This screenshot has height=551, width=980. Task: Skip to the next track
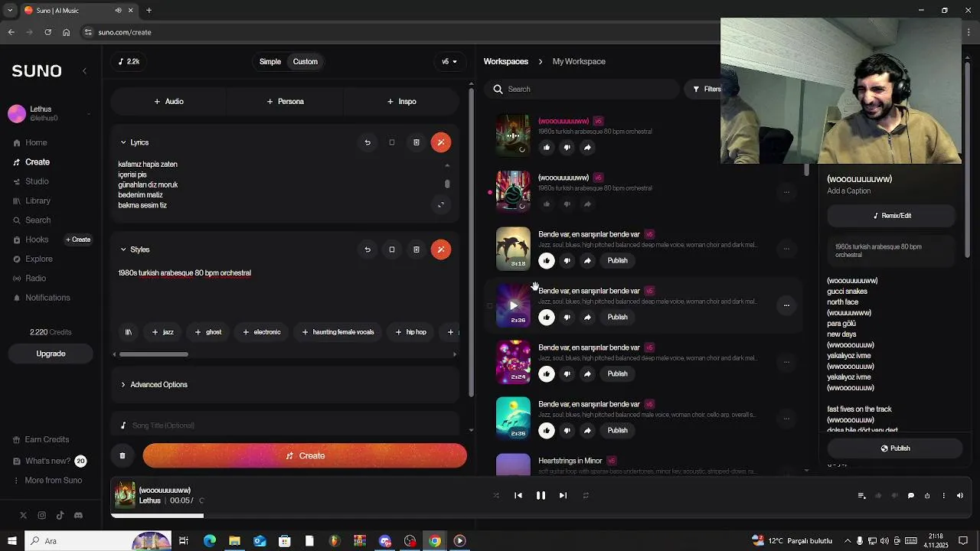coord(563,496)
